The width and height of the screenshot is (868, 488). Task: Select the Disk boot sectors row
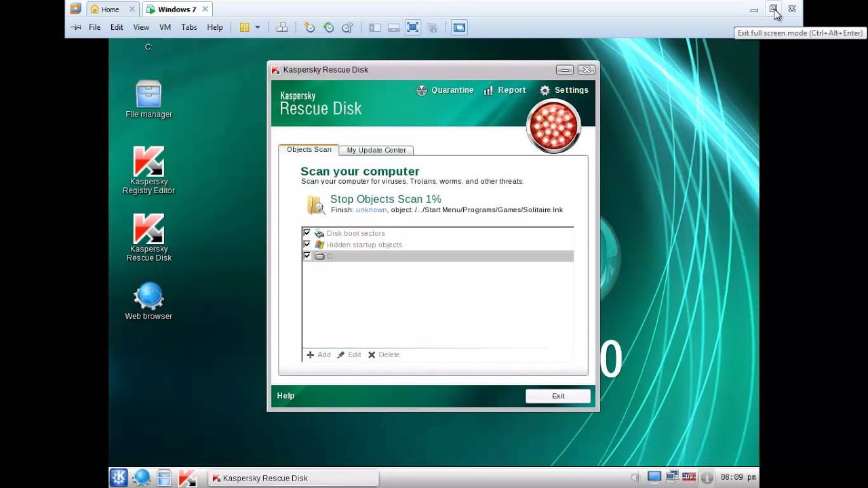[437, 232]
